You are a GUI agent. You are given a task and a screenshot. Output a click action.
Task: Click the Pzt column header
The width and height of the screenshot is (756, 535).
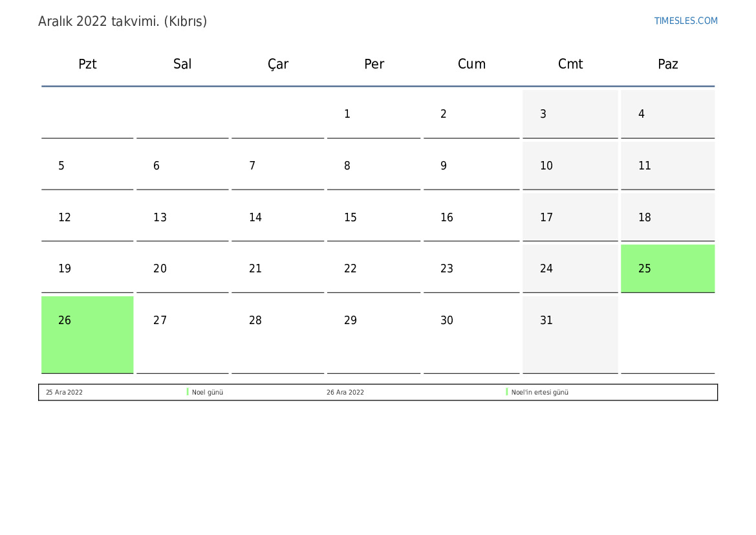[87, 64]
